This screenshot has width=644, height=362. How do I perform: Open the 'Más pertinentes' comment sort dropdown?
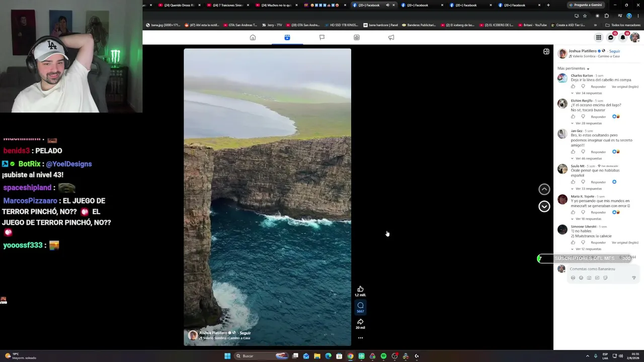(574, 68)
